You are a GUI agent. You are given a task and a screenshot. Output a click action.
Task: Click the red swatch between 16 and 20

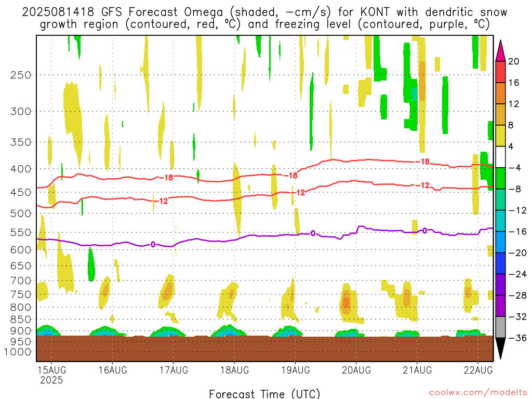(500, 72)
